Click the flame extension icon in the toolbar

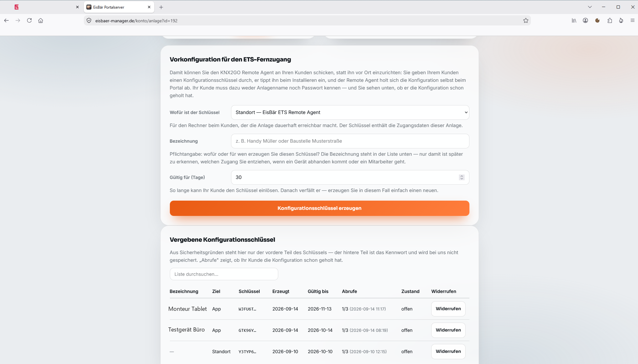pyautogui.click(x=621, y=20)
